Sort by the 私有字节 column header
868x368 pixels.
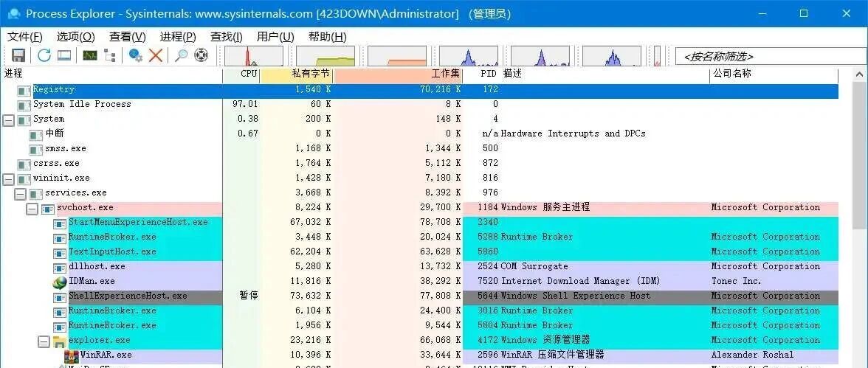click(297, 74)
